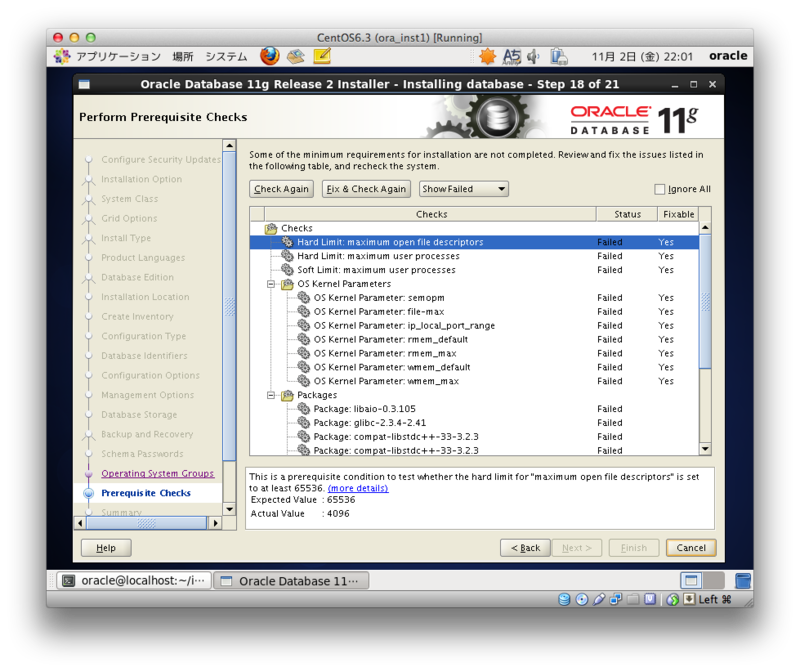Image resolution: width=800 pixels, height=672 pixels.
Task: Click the trash icon in the bottom panel
Action: [x=743, y=581]
